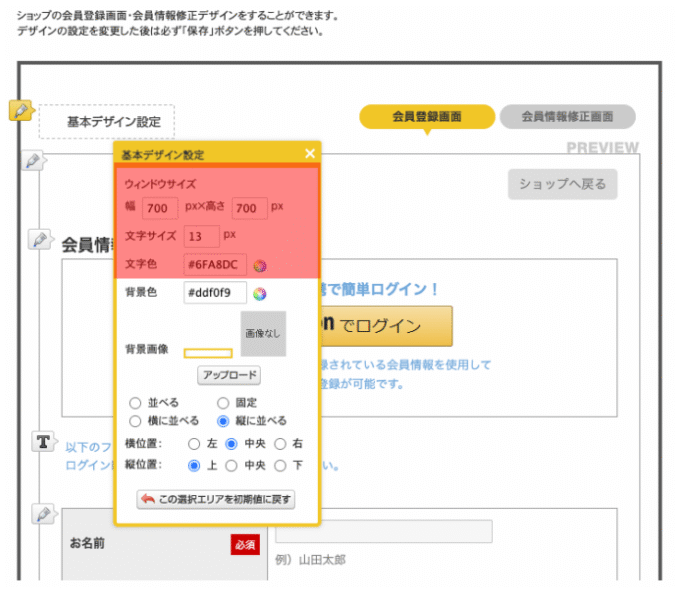
Task: Set 縦位置 to 下
Action: click(x=281, y=465)
